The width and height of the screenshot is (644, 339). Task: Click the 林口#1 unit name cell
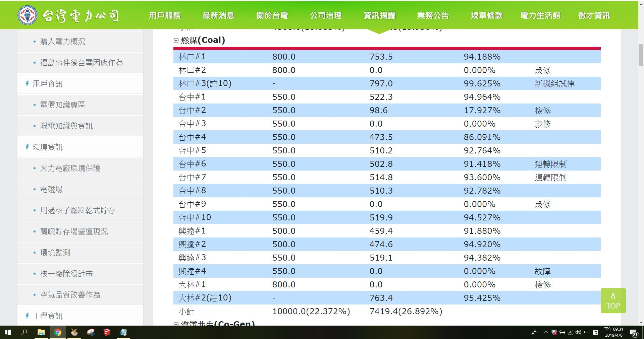pyautogui.click(x=192, y=57)
